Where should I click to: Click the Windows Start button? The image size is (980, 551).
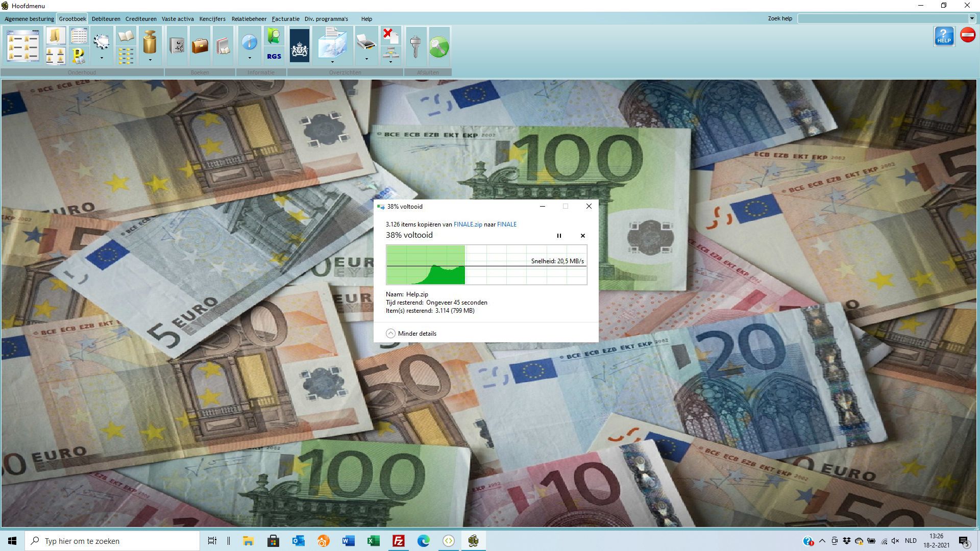12,541
